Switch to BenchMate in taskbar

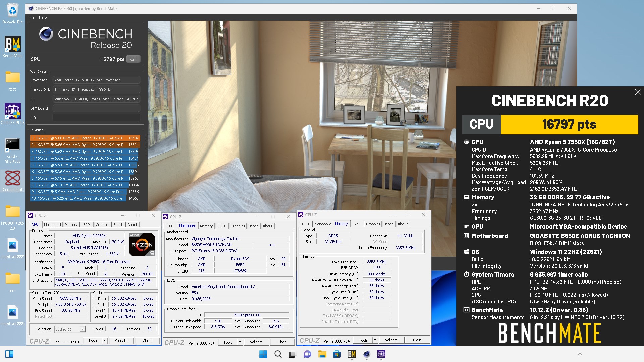(352, 354)
